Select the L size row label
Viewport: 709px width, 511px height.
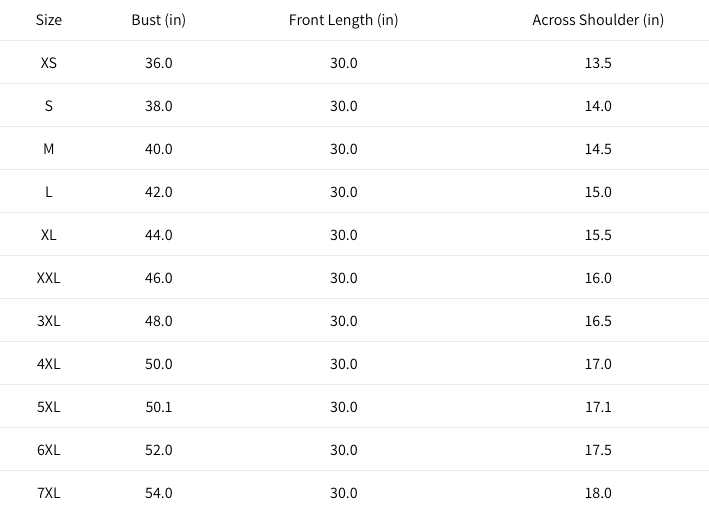[x=48, y=192]
